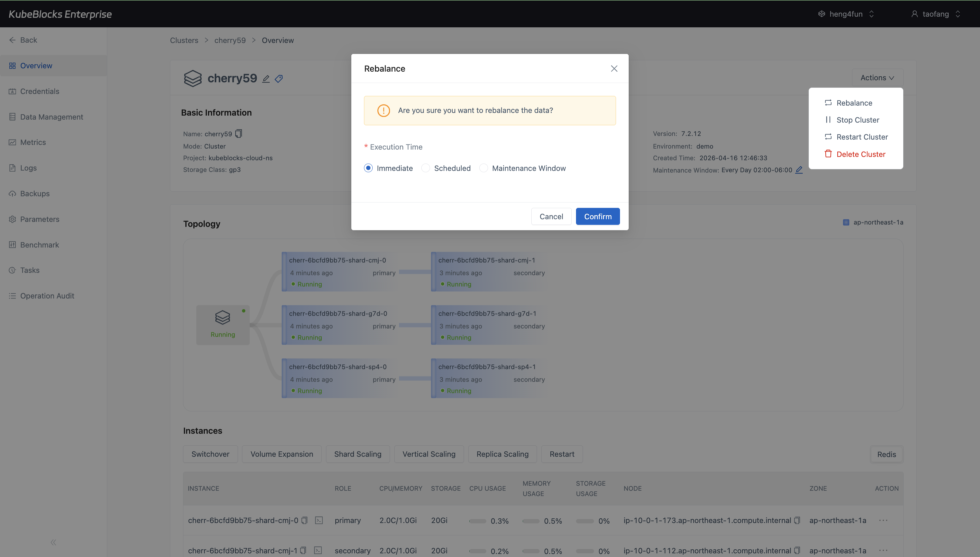Click the Logs document icon in sidebar

pyautogui.click(x=13, y=168)
